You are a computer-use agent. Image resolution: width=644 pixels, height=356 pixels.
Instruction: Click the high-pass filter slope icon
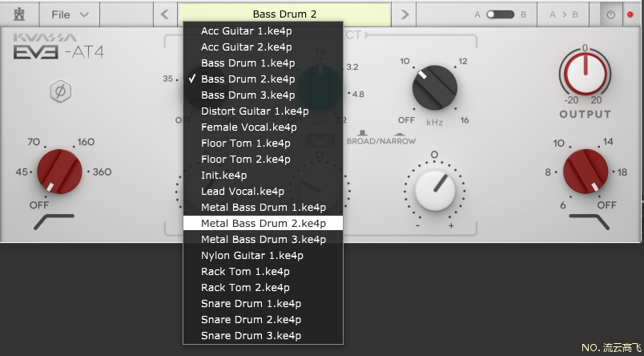point(54,221)
